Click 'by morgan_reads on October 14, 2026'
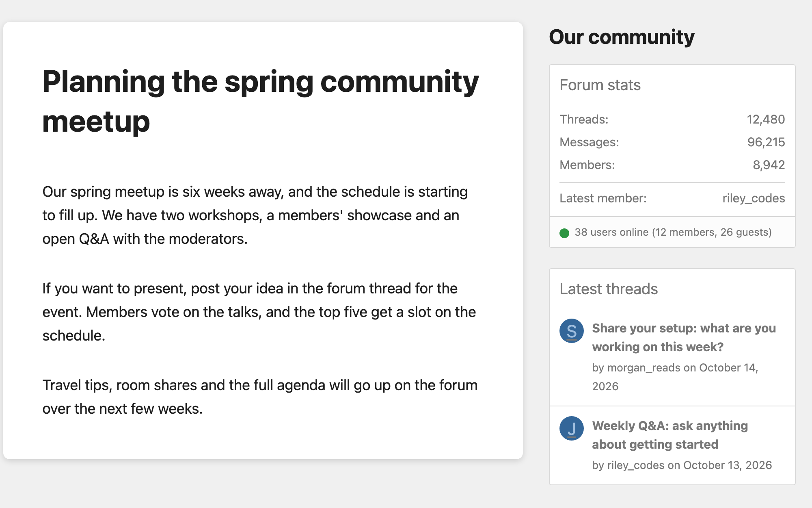This screenshot has height=508, width=812. [x=675, y=377]
